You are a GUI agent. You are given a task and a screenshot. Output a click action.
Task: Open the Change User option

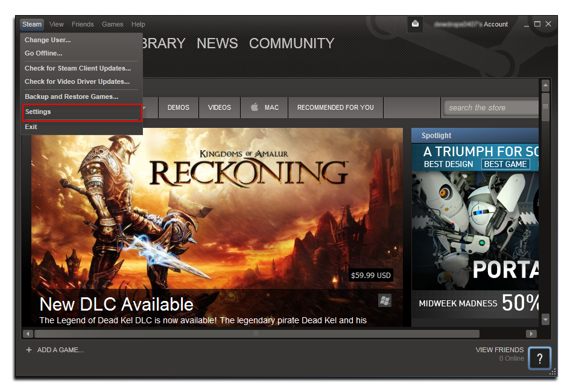[x=47, y=39]
